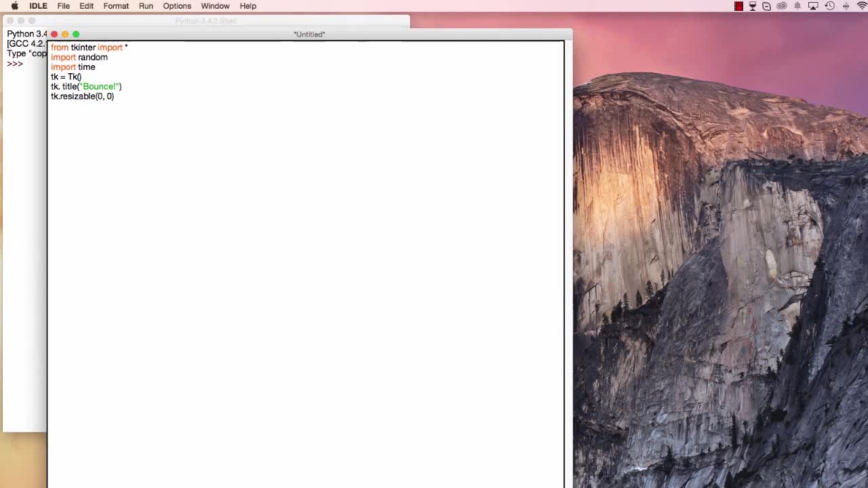Open the File menu
The width and height of the screenshot is (868, 488).
coord(63,6)
